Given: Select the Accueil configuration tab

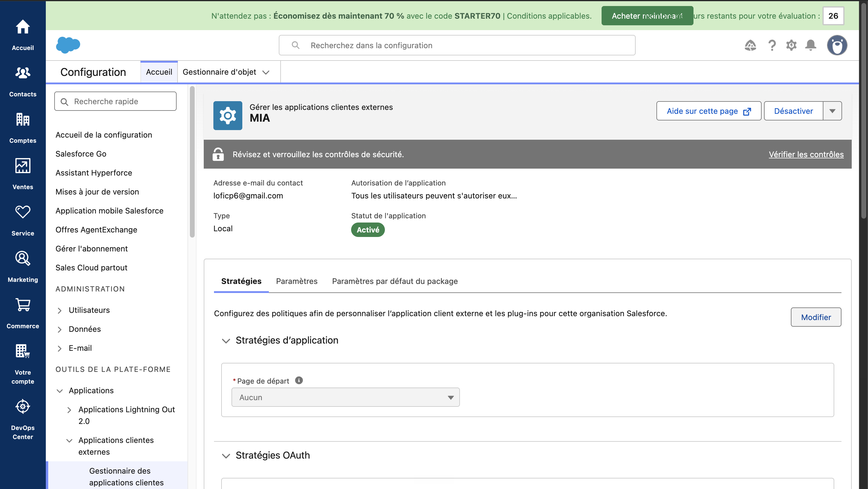Looking at the screenshot, I should click(159, 72).
